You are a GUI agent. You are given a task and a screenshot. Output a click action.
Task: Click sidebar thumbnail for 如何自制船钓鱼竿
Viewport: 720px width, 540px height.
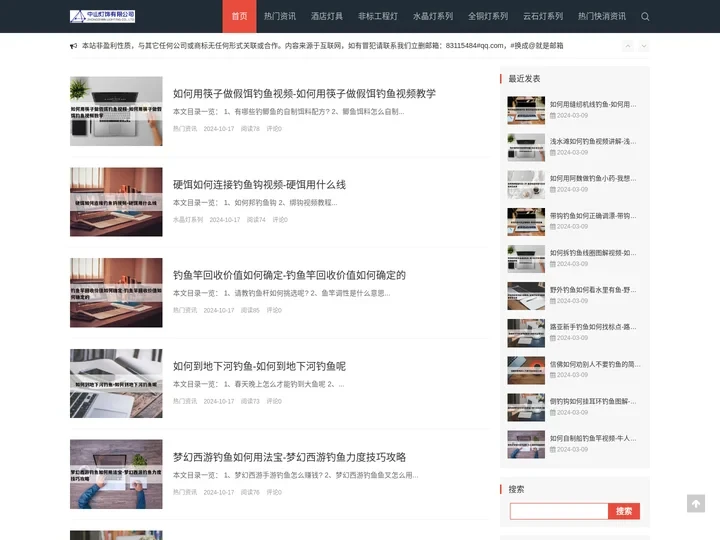[x=526, y=444]
